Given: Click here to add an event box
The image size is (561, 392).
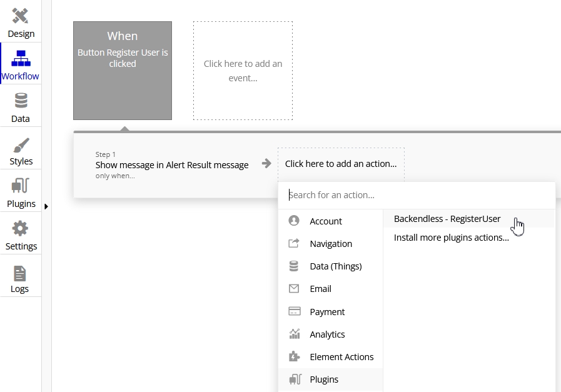Looking at the screenshot, I should pyautogui.click(x=243, y=71).
